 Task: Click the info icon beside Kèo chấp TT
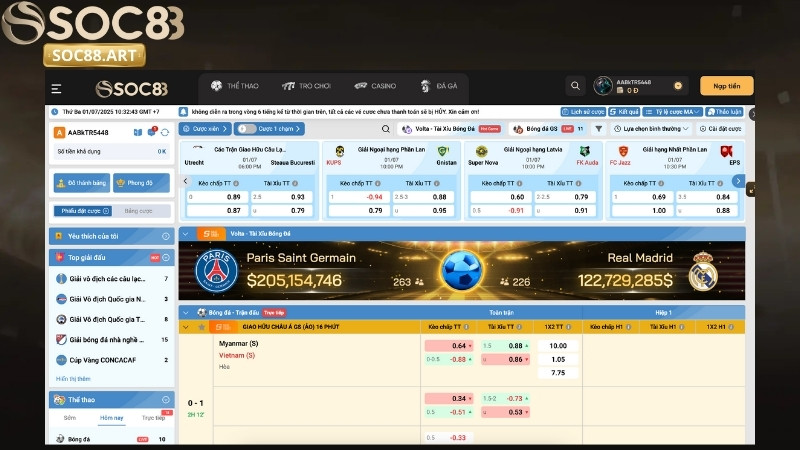click(468, 327)
